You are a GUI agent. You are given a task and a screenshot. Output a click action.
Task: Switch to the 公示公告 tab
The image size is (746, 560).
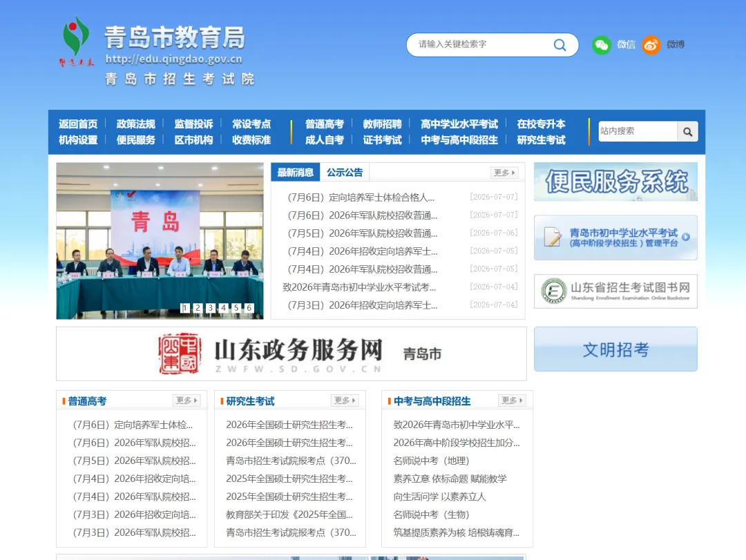pos(345,172)
